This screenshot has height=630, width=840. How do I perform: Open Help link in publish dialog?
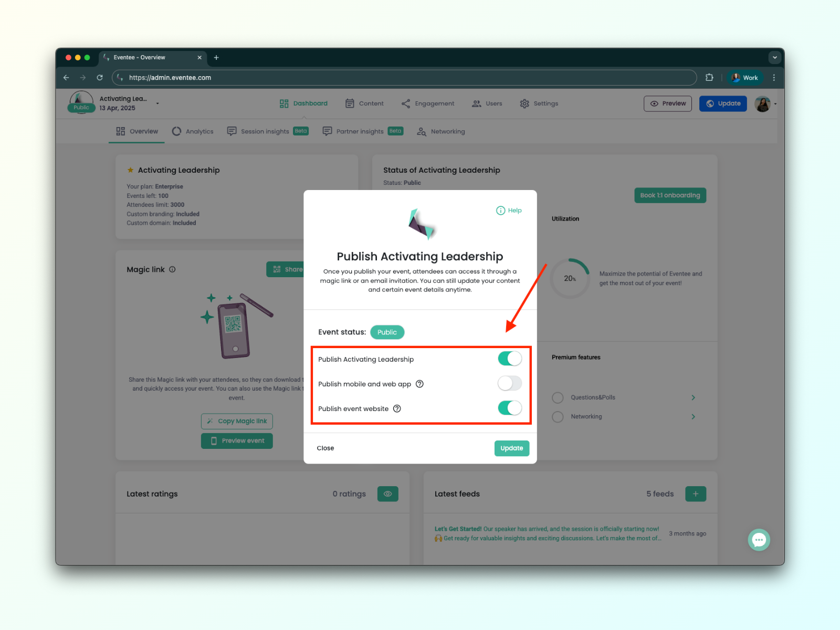point(509,211)
